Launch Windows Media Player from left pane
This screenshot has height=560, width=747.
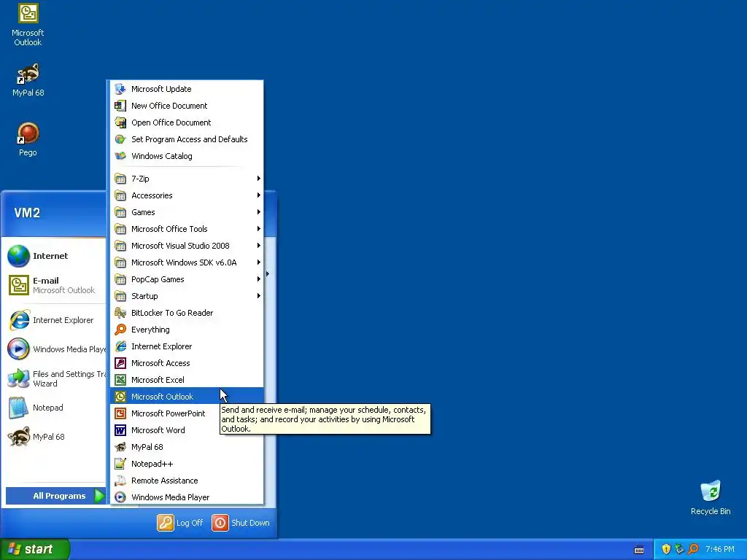(55, 349)
